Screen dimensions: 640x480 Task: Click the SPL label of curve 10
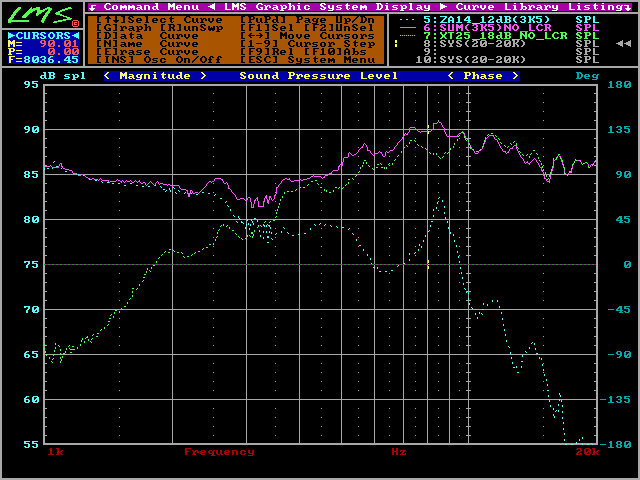tap(587, 60)
